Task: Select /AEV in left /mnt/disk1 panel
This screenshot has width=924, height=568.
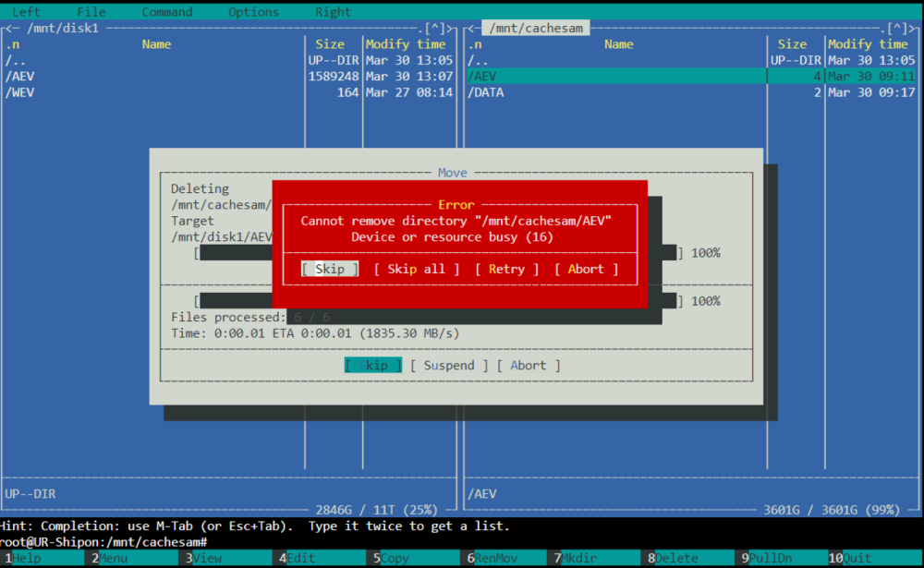Action: click(229, 77)
